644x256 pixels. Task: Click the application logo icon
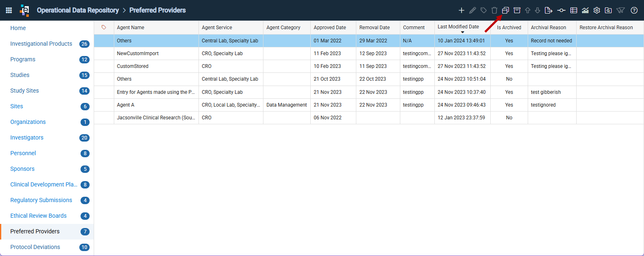point(25,10)
